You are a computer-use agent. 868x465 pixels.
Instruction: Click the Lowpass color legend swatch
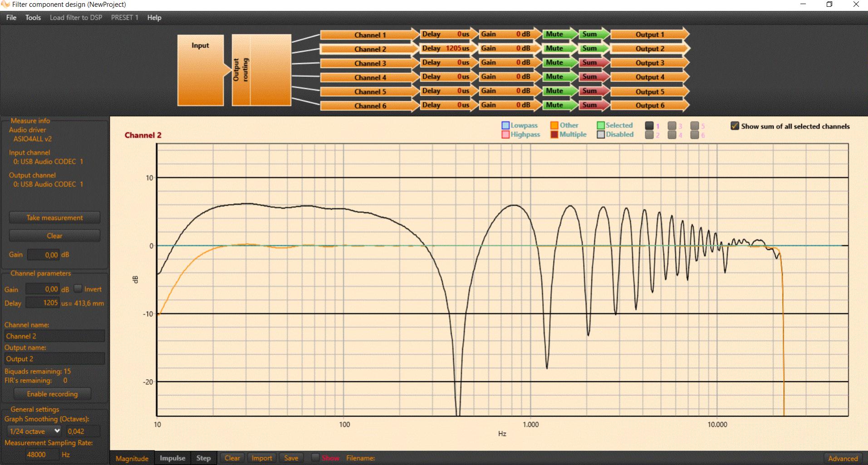pyautogui.click(x=505, y=125)
